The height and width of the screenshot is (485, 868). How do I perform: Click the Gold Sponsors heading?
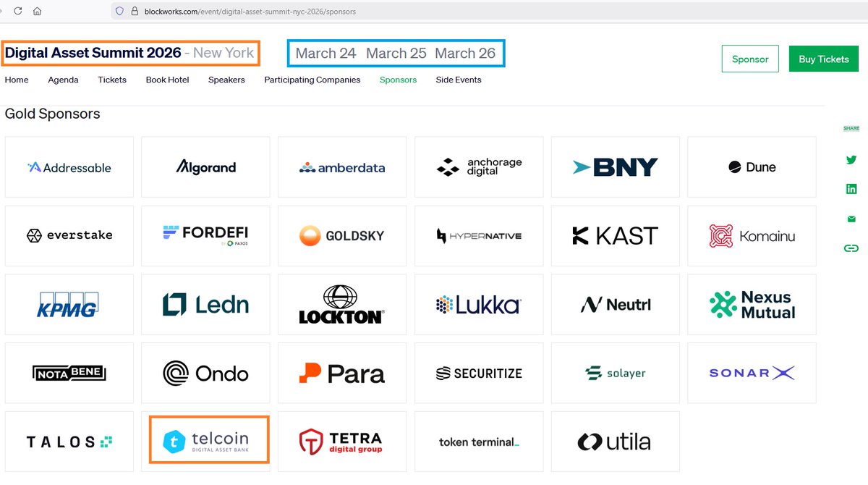tap(52, 114)
